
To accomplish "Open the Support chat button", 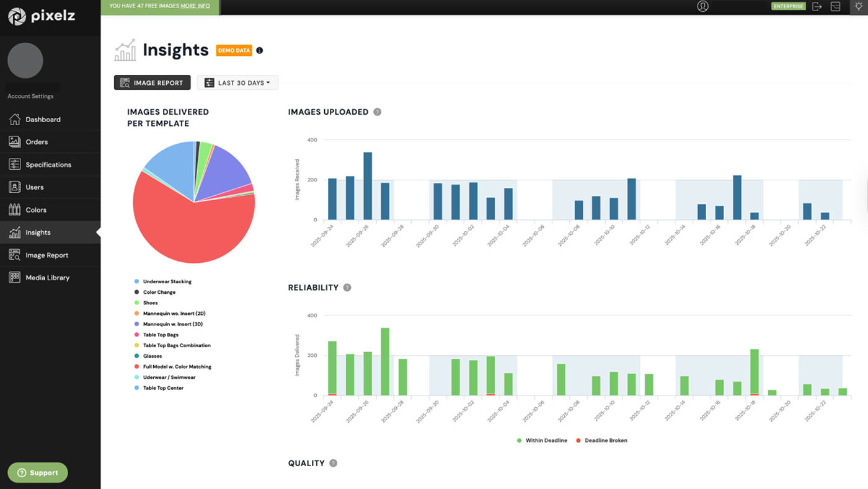I will (x=38, y=473).
